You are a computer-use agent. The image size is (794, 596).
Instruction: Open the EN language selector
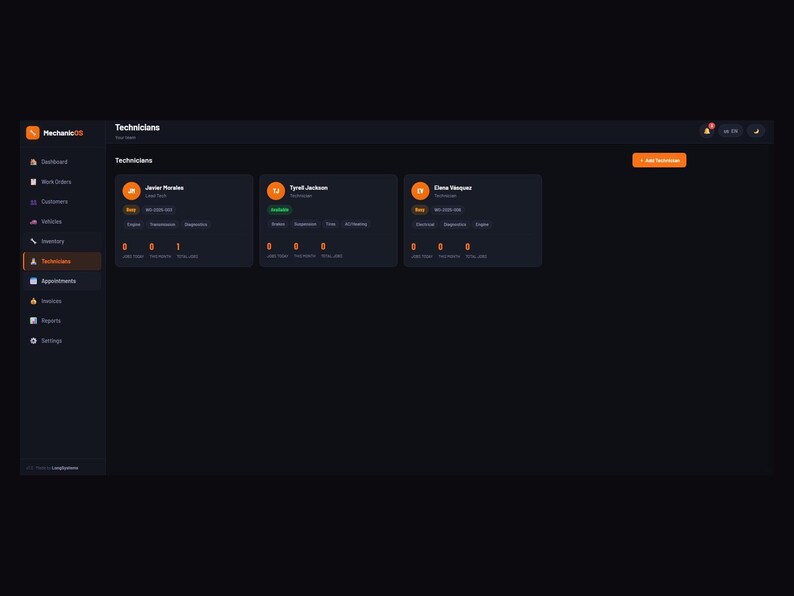tap(731, 131)
